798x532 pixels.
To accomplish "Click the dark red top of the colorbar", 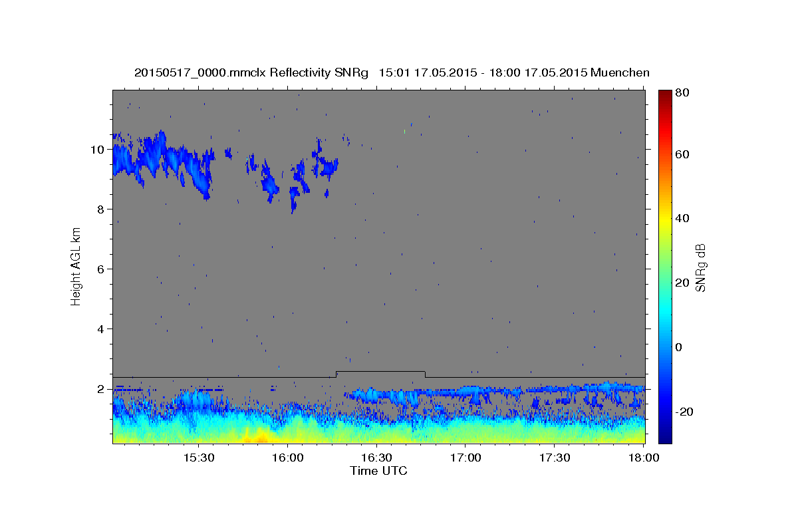I will [x=665, y=94].
